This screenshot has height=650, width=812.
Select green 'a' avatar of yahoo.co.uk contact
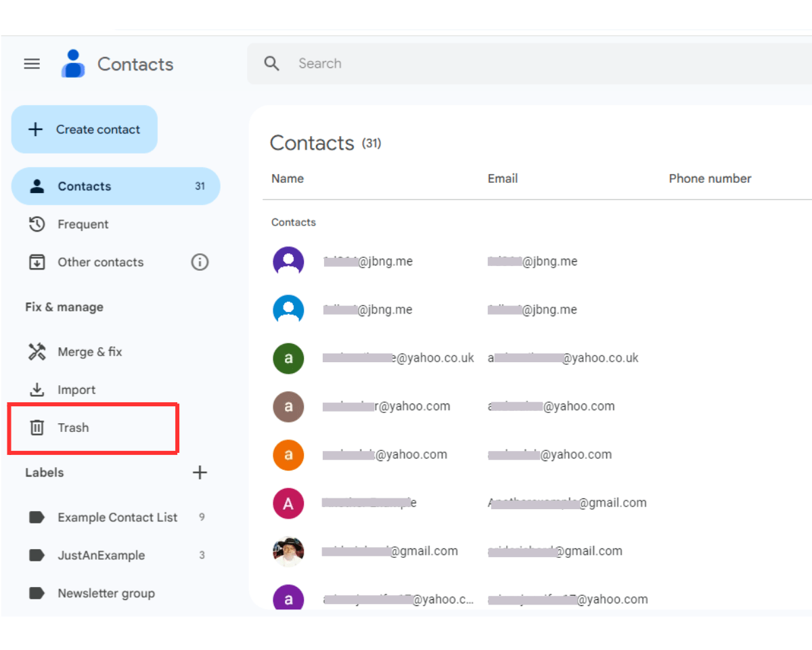(288, 358)
